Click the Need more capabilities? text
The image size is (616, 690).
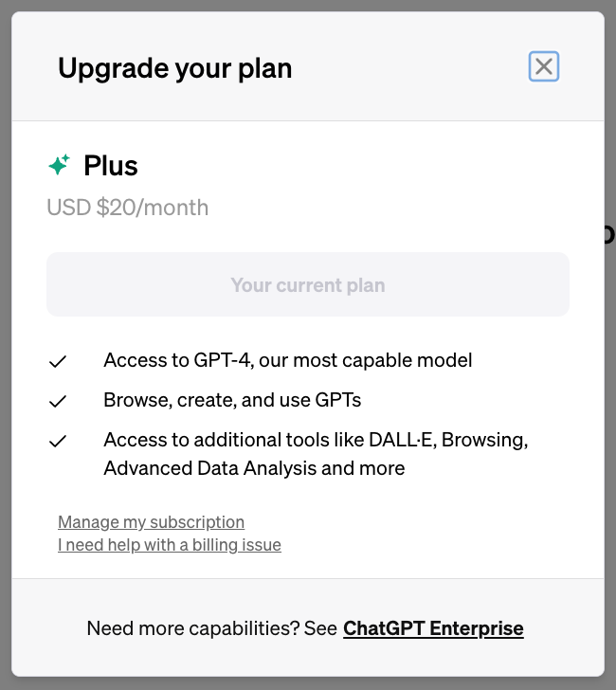coord(212,628)
